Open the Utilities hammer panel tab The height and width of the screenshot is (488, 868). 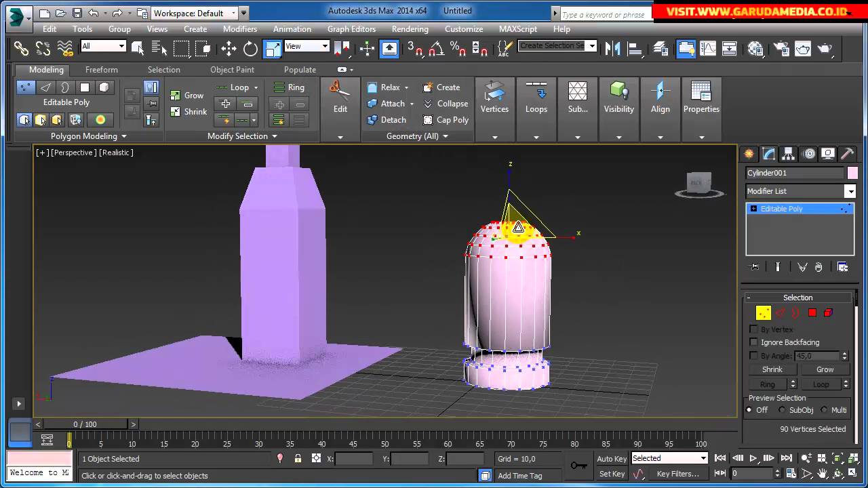coord(847,154)
